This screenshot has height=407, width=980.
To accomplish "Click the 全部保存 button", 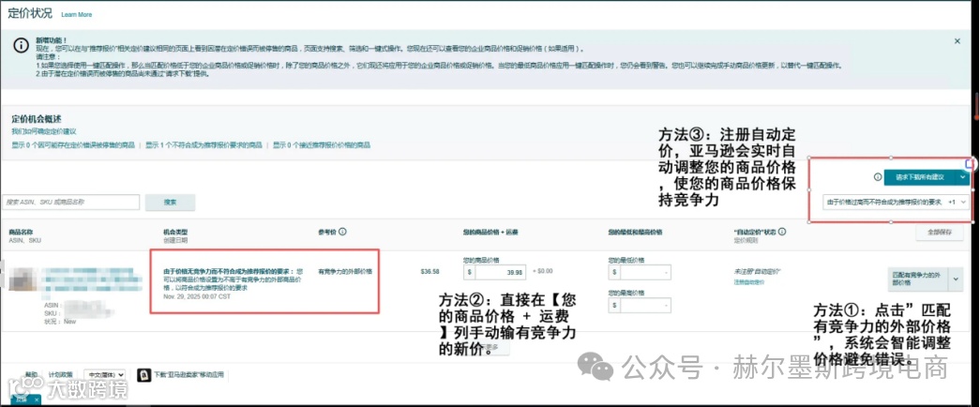I will (940, 232).
